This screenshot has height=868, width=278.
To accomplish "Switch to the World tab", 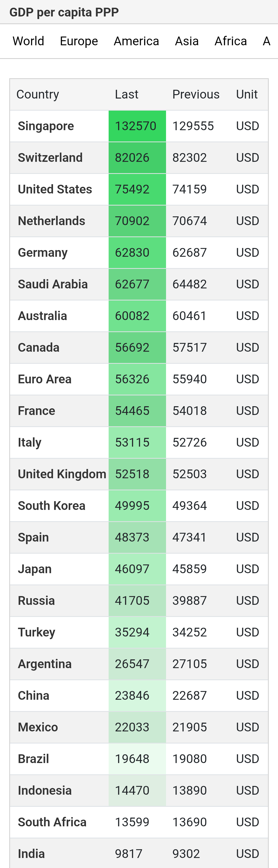I will click(28, 41).
